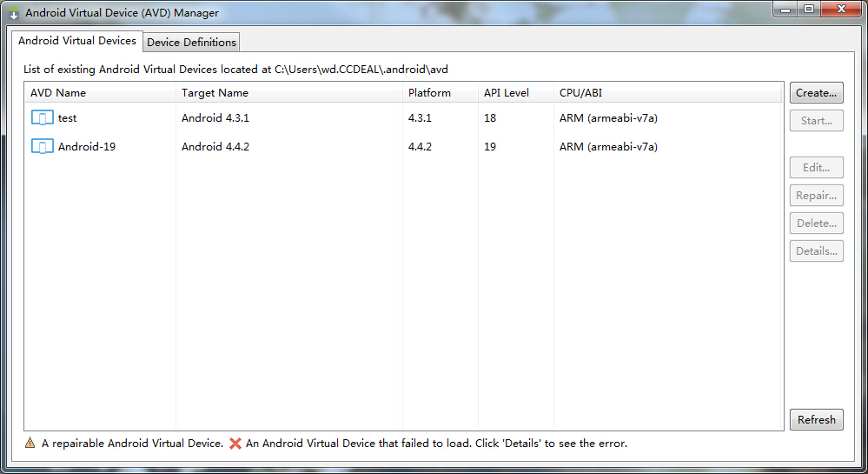Screen dimensions: 868x474
Task: Click the ARM (armeabi-v7a) cell in Android-19 row
Action: click(608, 147)
